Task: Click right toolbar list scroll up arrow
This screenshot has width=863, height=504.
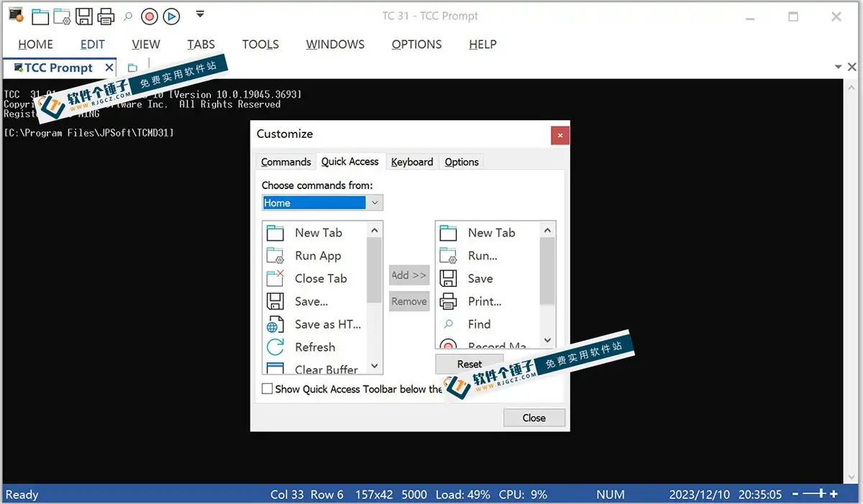Action: coord(547,230)
